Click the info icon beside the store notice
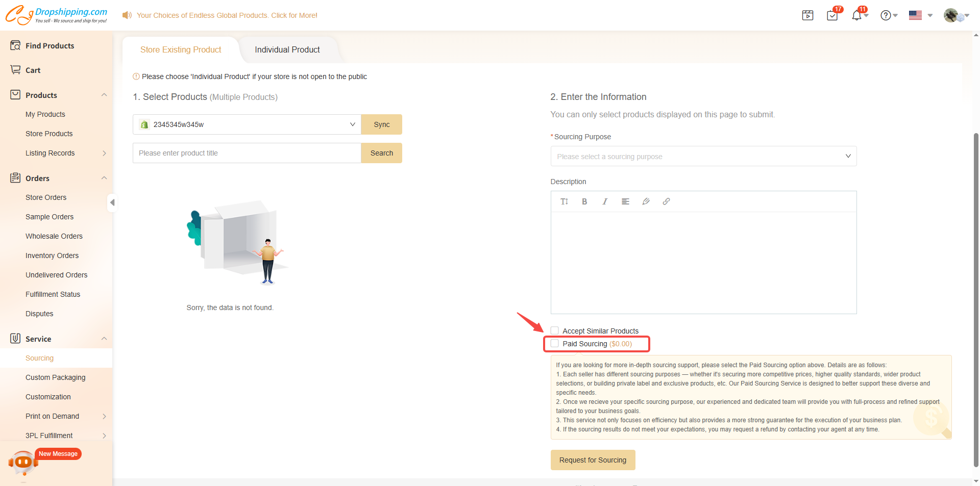980x486 pixels. point(136,76)
